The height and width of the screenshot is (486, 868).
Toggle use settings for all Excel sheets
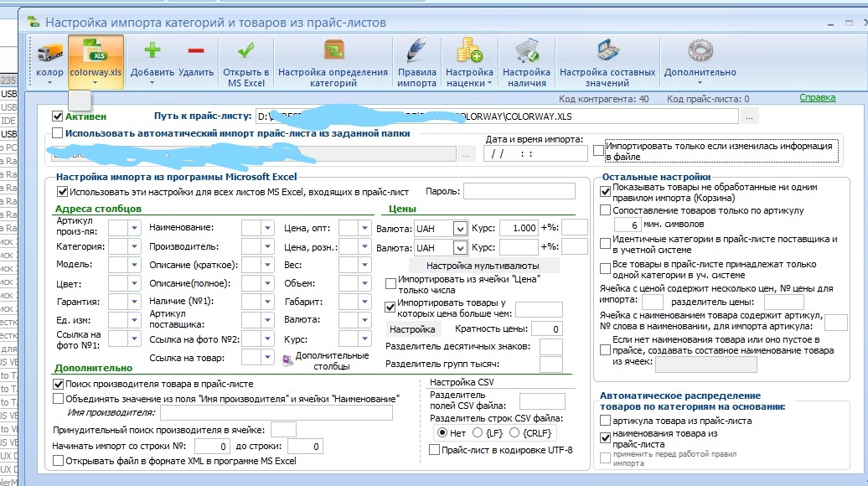63,192
